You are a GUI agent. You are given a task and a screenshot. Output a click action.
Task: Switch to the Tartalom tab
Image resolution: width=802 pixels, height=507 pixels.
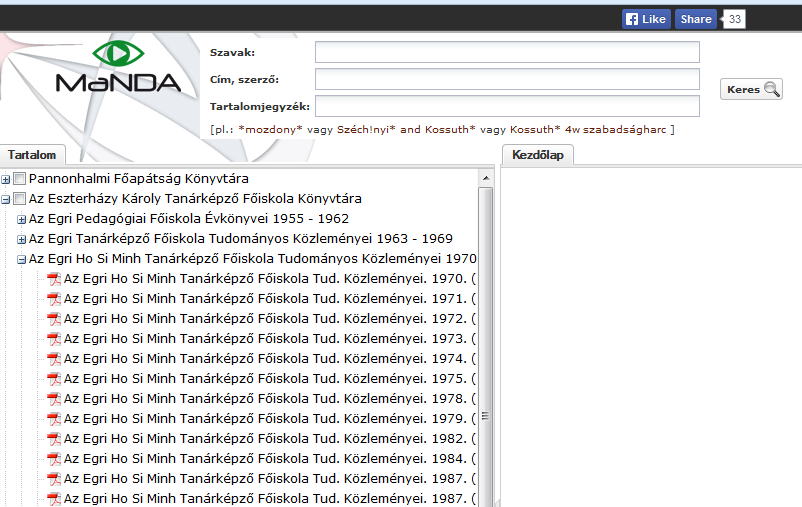(x=32, y=155)
